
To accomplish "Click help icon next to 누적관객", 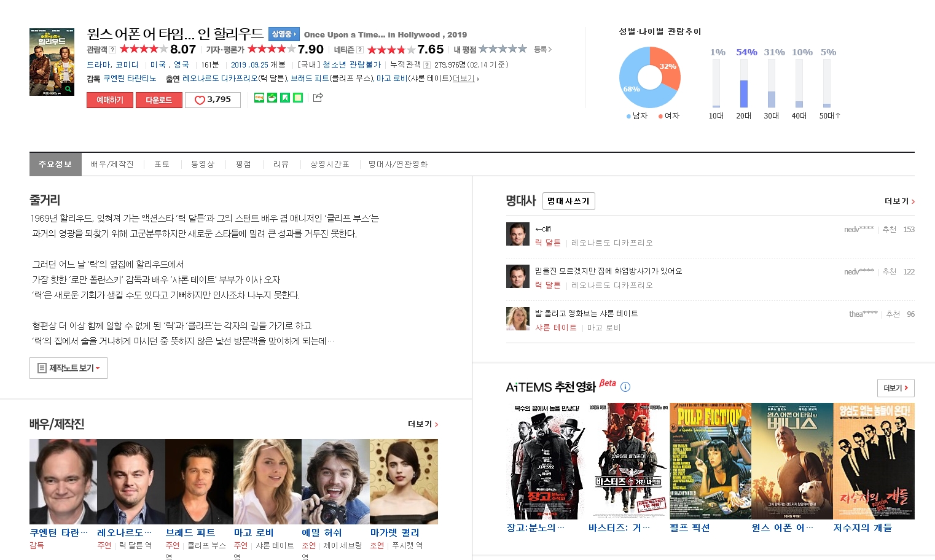I will point(427,64).
